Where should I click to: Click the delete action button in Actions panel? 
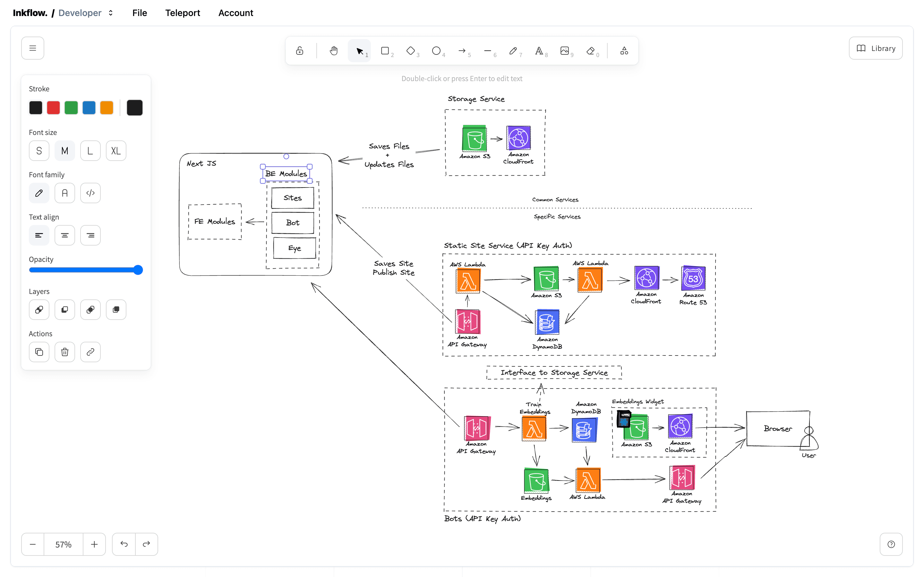(64, 352)
